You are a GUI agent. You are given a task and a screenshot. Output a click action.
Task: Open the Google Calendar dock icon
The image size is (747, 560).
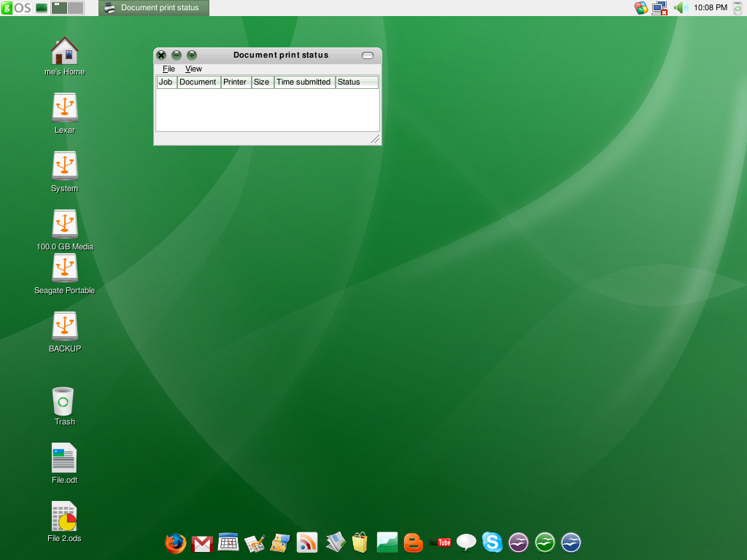[228, 542]
